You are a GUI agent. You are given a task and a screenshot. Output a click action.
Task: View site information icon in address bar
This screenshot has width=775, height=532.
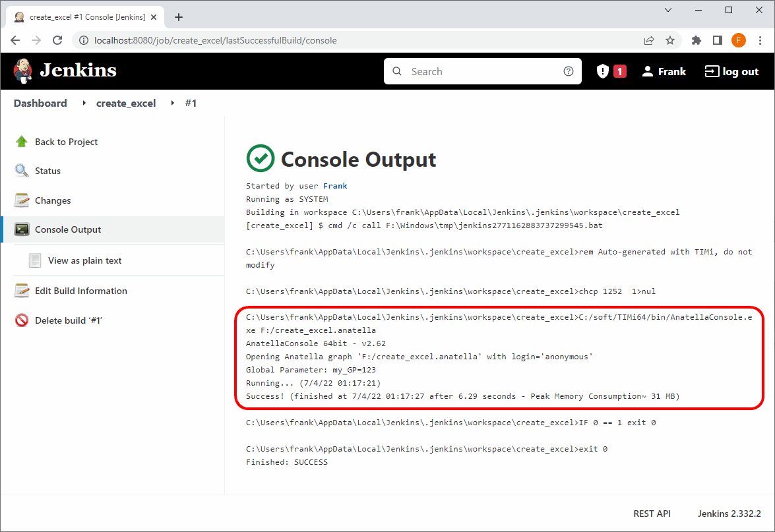(x=84, y=40)
